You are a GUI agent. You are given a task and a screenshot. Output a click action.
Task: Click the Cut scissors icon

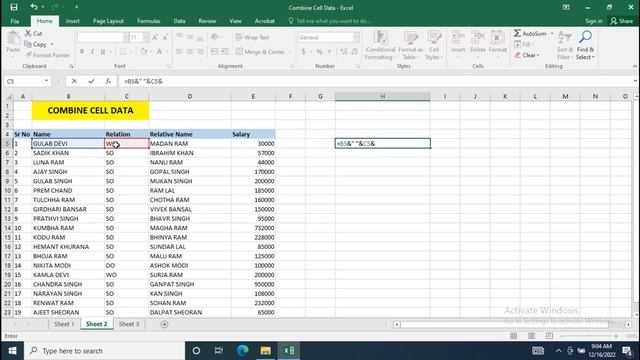(28, 33)
